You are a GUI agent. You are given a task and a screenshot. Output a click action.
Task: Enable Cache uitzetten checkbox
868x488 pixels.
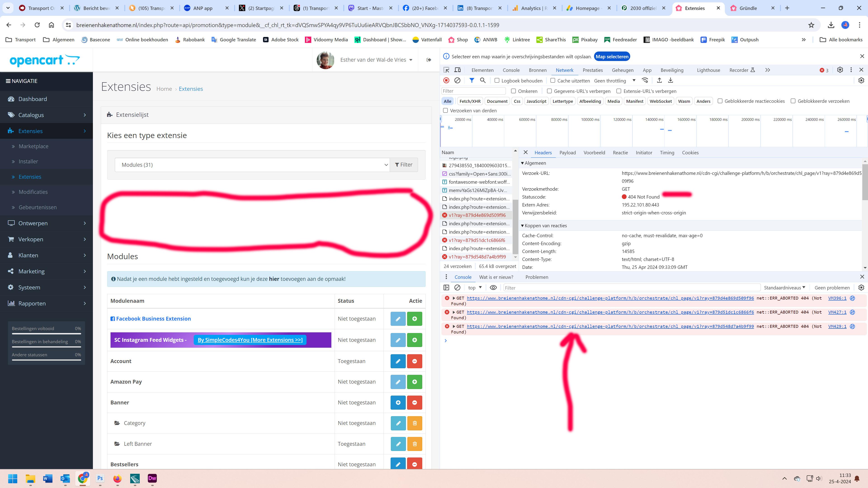(553, 80)
